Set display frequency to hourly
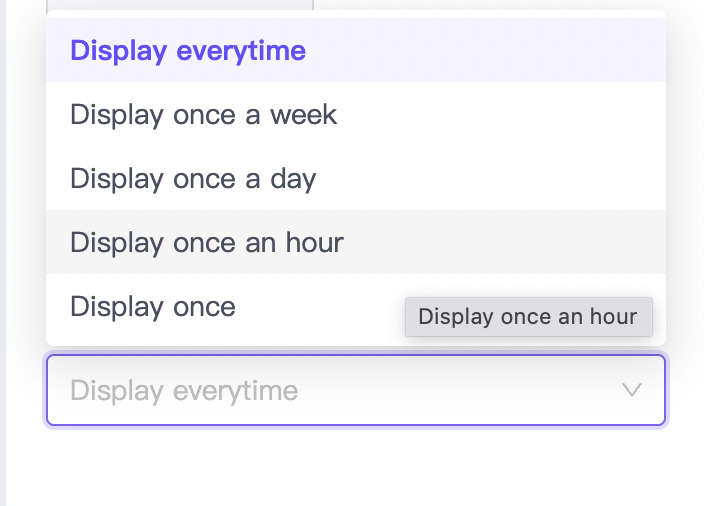 click(207, 242)
